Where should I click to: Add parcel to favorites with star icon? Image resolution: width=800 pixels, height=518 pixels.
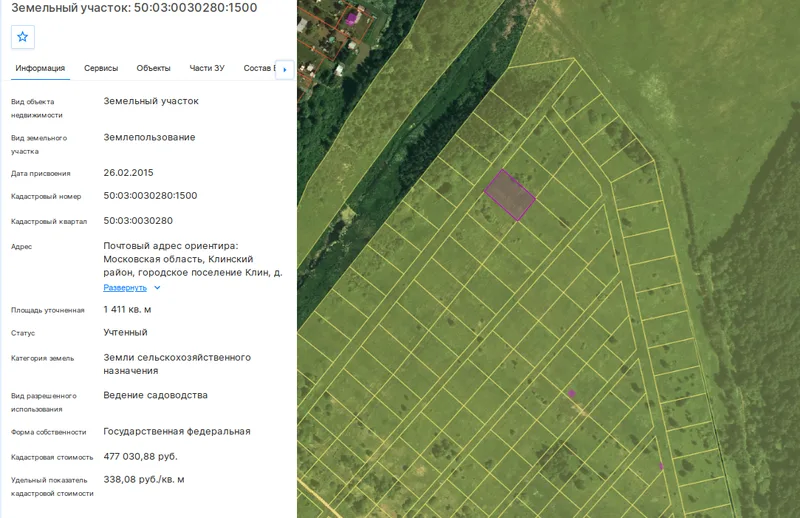[22, 37]
